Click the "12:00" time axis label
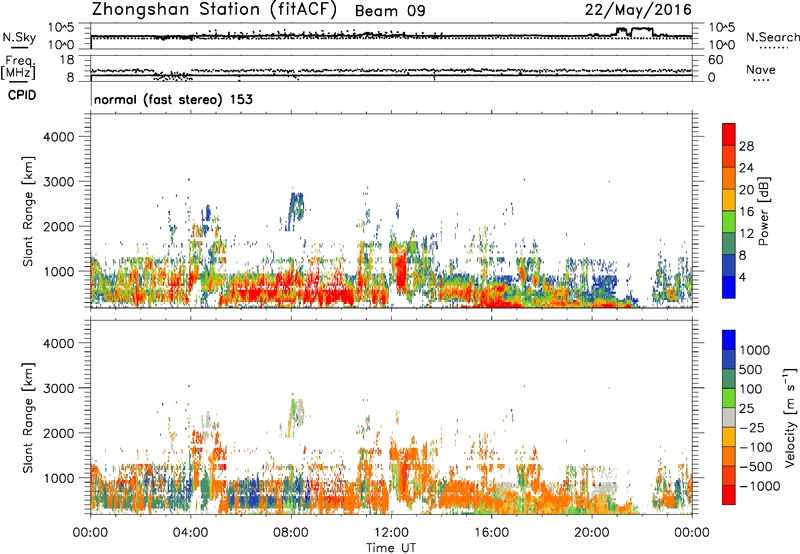The width and height of the screenshot is (800, 554). click(391, 533)
